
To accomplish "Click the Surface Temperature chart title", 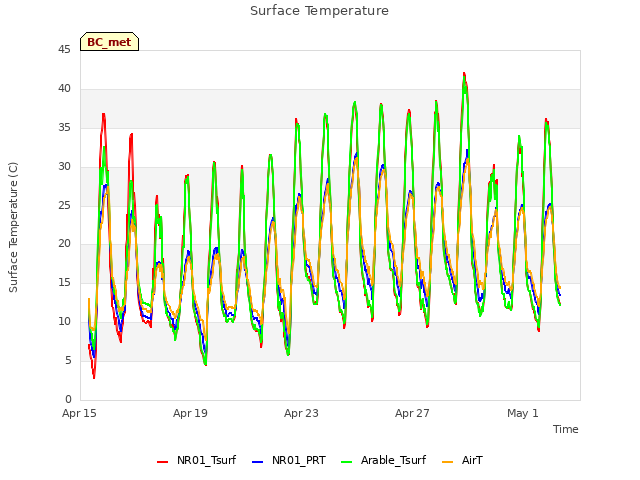I will (x=319, y=11).
